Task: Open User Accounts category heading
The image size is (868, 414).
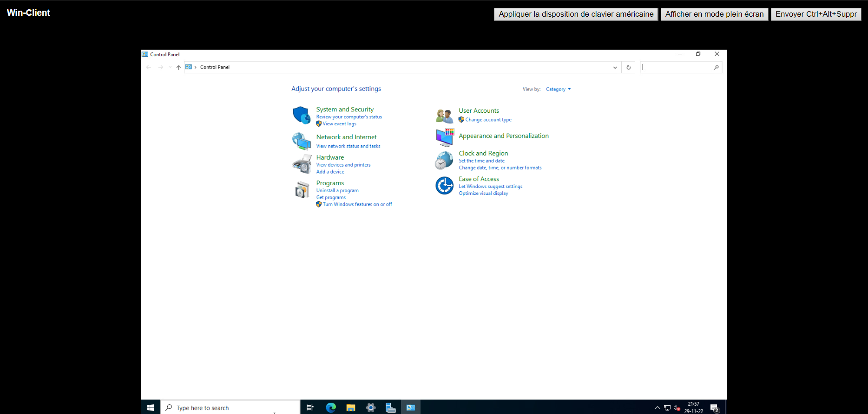Action: click(x=479, y=110)
